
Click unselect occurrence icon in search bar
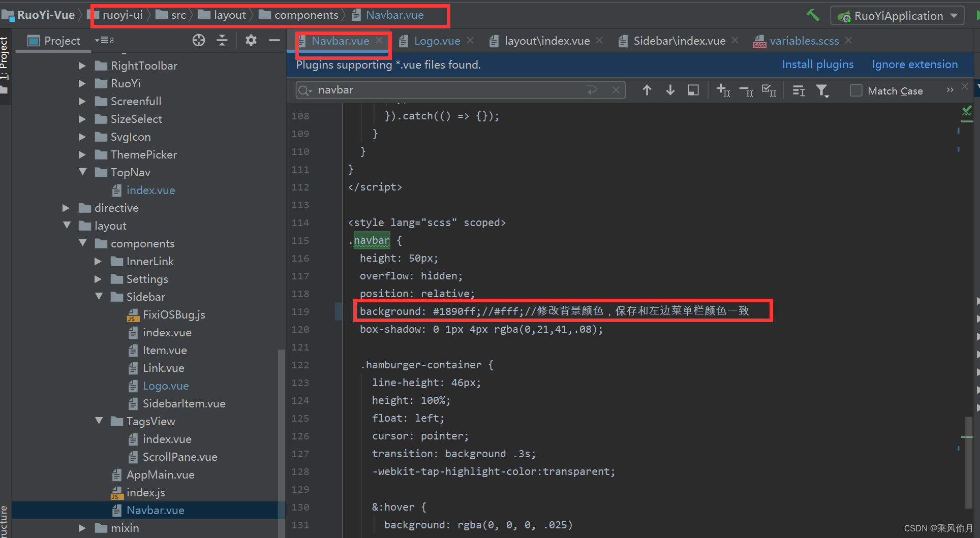pos(746,91)
